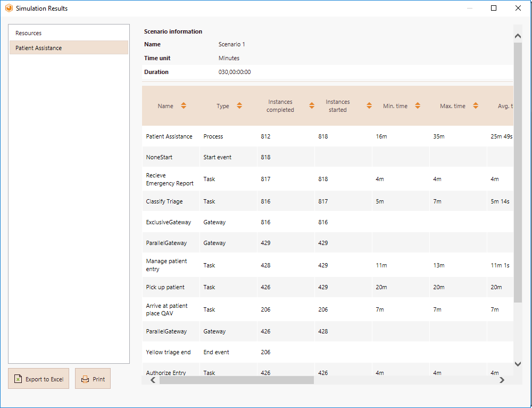This screenshot has width=532, height=408.
Task: Select Yellow triage end row name
Action: tap(168, 352)
